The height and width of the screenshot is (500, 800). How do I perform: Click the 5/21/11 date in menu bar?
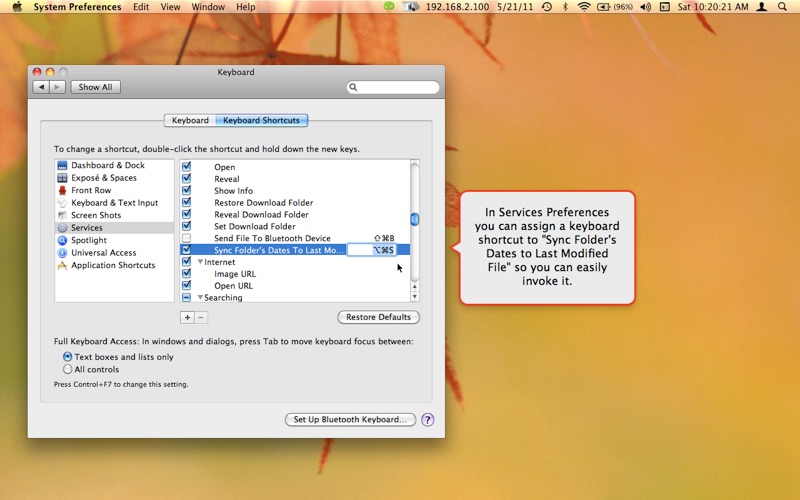coord(515,7)
